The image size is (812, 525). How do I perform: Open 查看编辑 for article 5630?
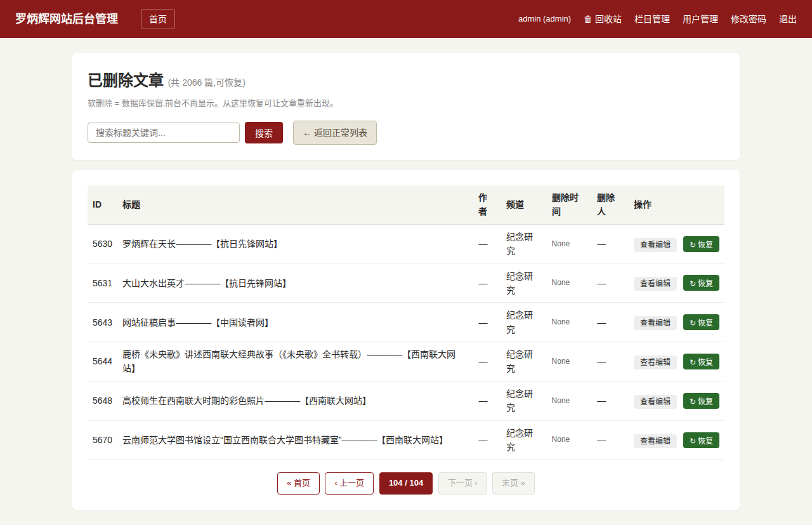pyautogui.click(x=655, y=244)
